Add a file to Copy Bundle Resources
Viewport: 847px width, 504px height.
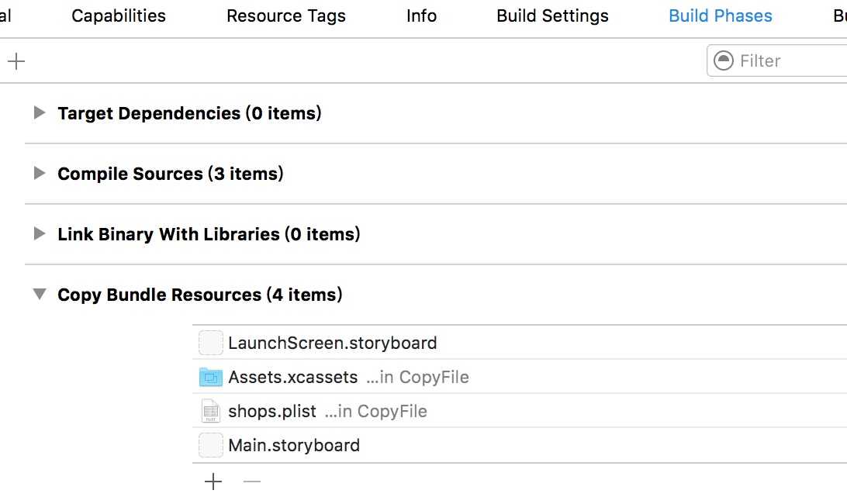[x=213, y=482]
